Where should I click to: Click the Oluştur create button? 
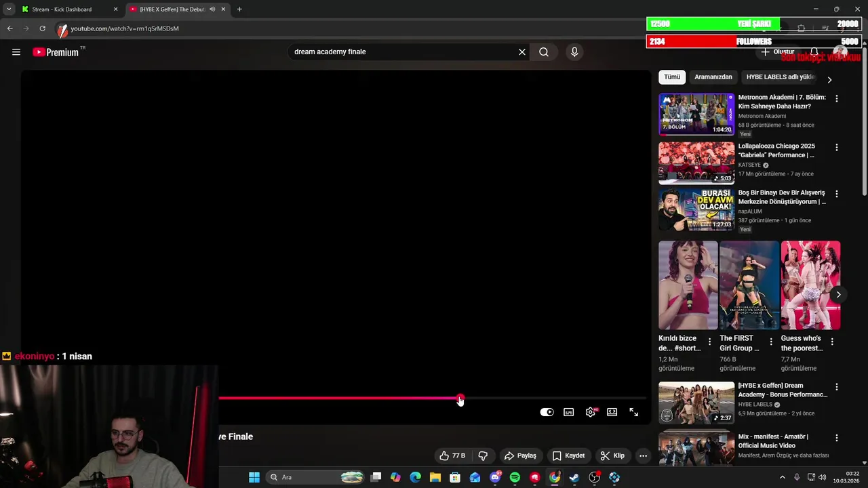[778, 52]
